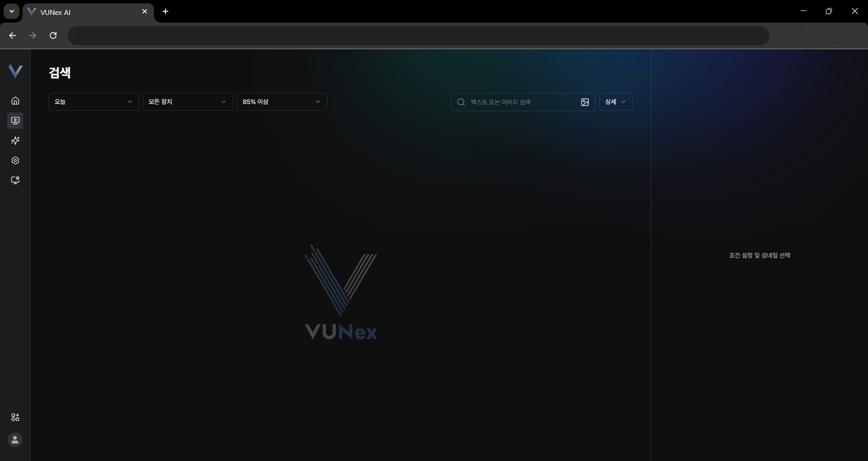
Task: Go to the Home sidebar icon
Action: tap(15, 100)
